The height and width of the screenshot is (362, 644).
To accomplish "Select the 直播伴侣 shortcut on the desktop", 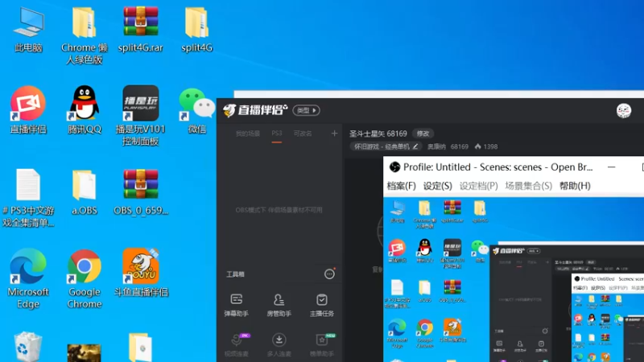I will pos(28,110).
